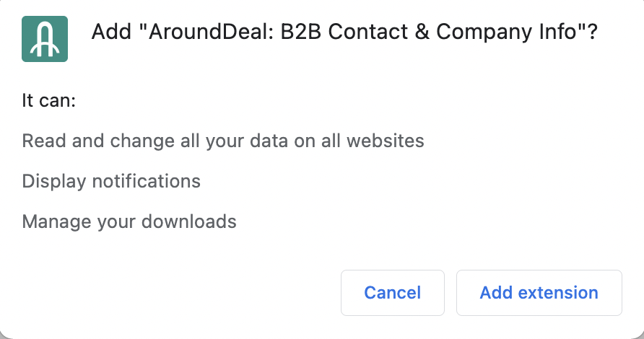Click the teal square logo beside the title
Screen dimensions: 644x339
point(45,39)
